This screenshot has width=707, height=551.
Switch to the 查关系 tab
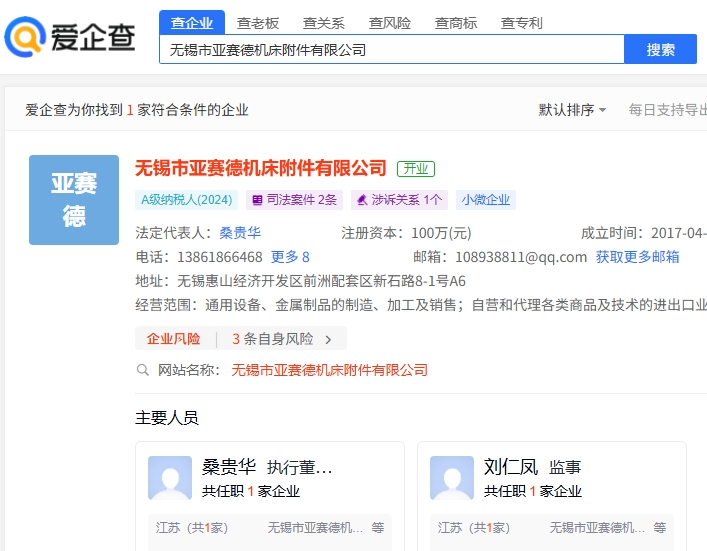(x=324, y=23)
